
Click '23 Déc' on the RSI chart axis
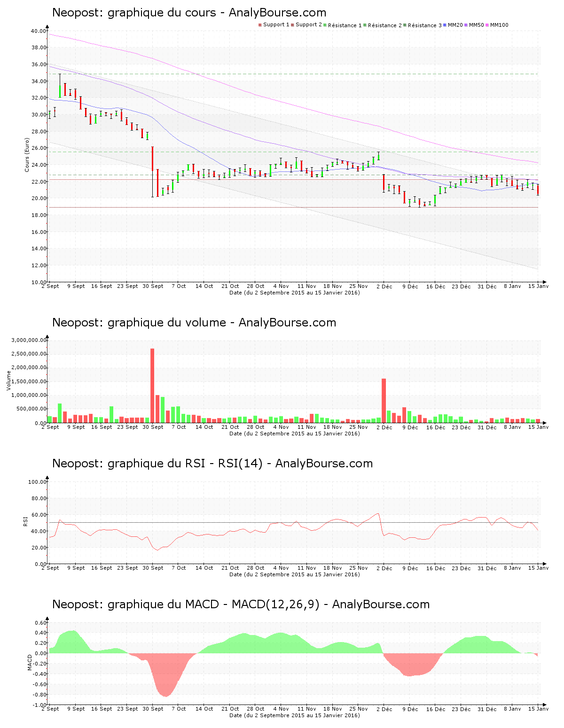[x=461, y=568]
